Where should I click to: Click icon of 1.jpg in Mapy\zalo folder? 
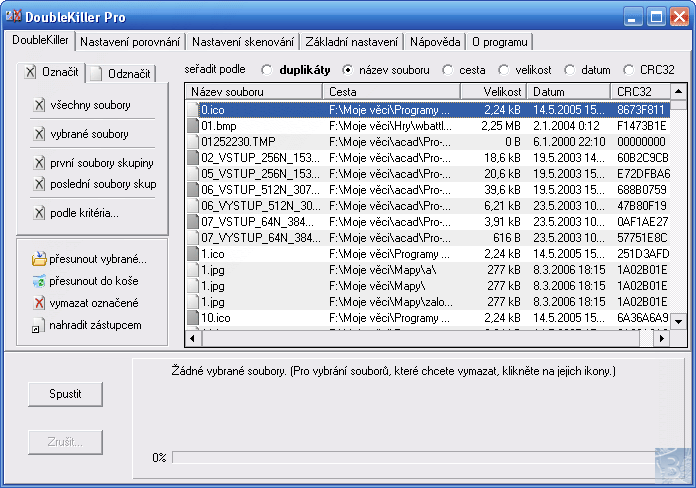[193, 302]
